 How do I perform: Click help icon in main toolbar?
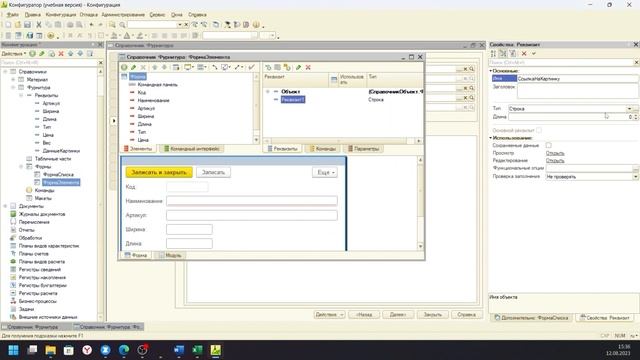[x=256, y=25]
